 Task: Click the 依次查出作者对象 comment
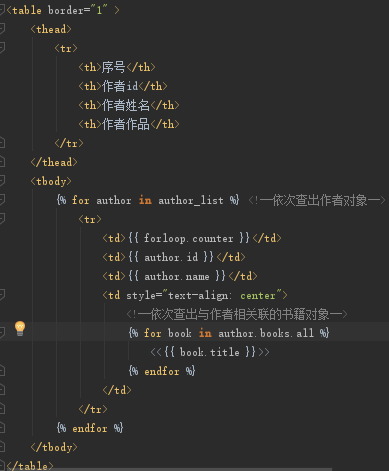(320, 200)
